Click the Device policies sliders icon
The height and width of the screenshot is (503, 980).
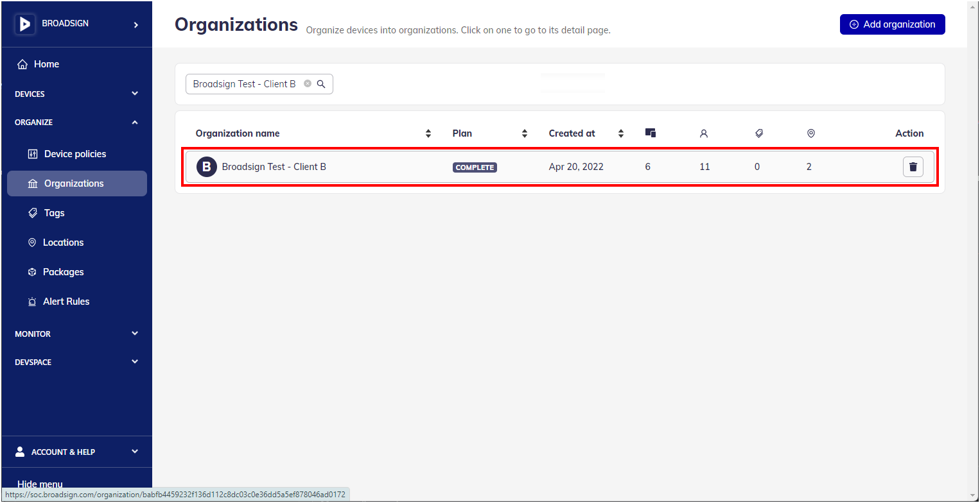click(33, 154)
